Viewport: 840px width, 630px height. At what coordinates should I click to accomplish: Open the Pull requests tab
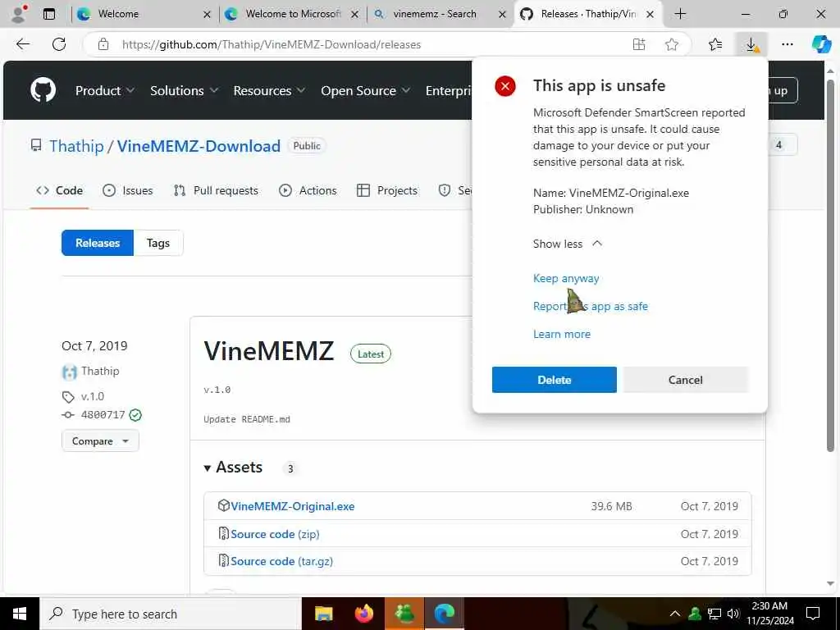click(x=216, y=190)
